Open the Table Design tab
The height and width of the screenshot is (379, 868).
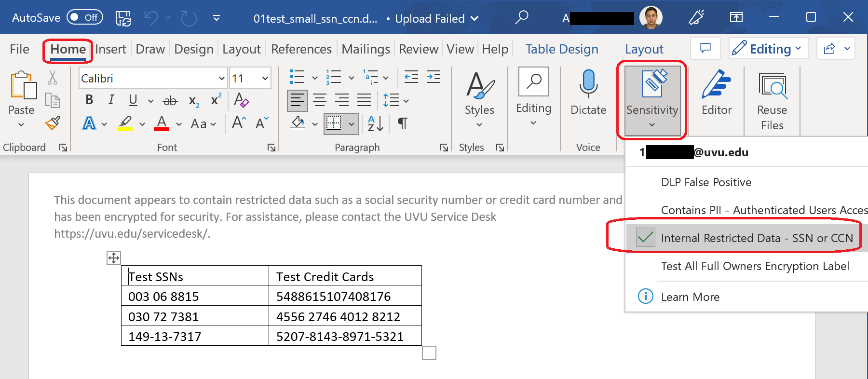point(562,49)
